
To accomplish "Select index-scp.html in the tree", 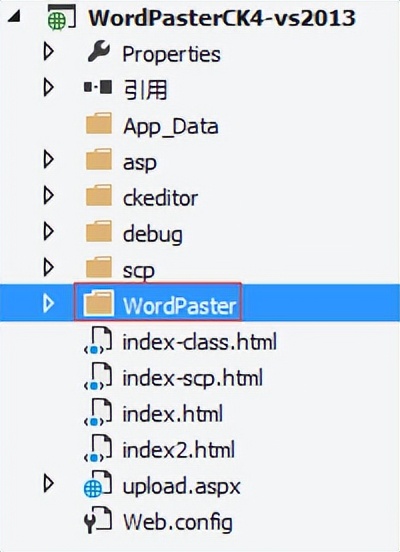I will pyautogui.click(x=192, y=378).
